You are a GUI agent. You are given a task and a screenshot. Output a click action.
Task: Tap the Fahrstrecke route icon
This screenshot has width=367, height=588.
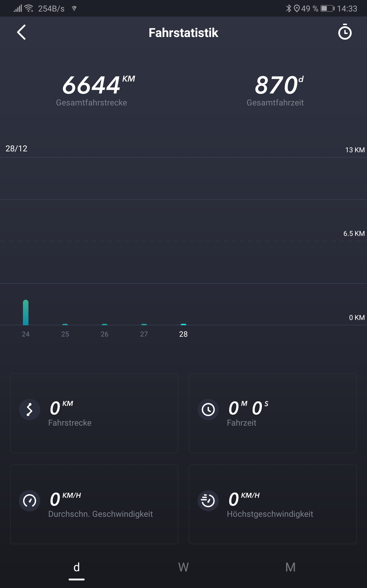tap(30, 409)
